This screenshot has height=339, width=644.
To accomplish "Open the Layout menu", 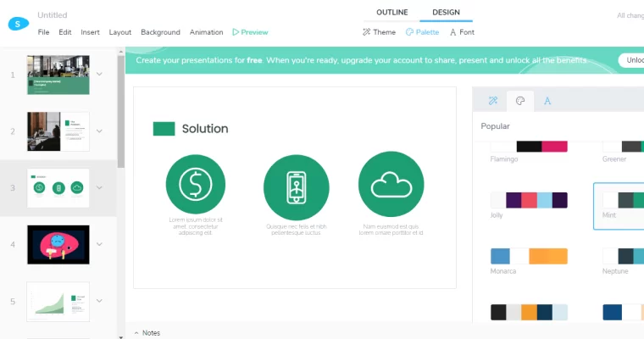I will tap(120, 32).
